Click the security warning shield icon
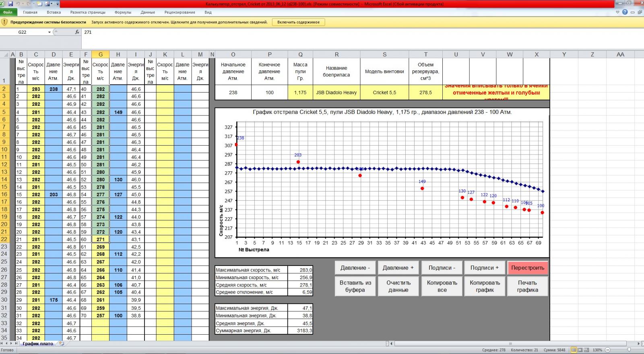 click(5, 22)
